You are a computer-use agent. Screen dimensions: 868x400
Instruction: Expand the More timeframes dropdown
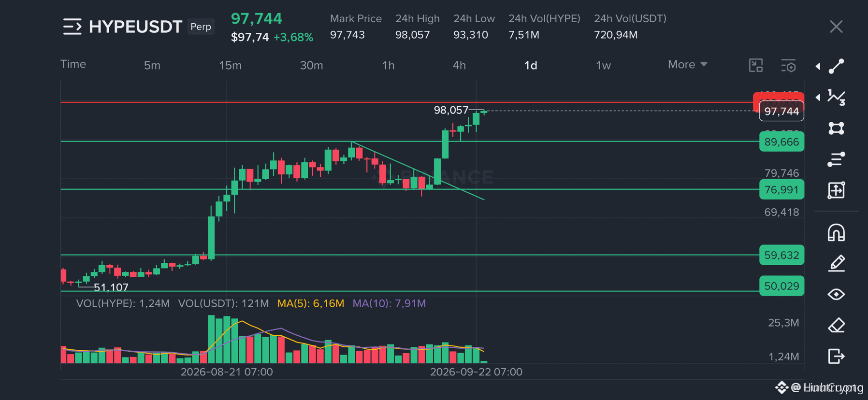click(x=687, y=64)
